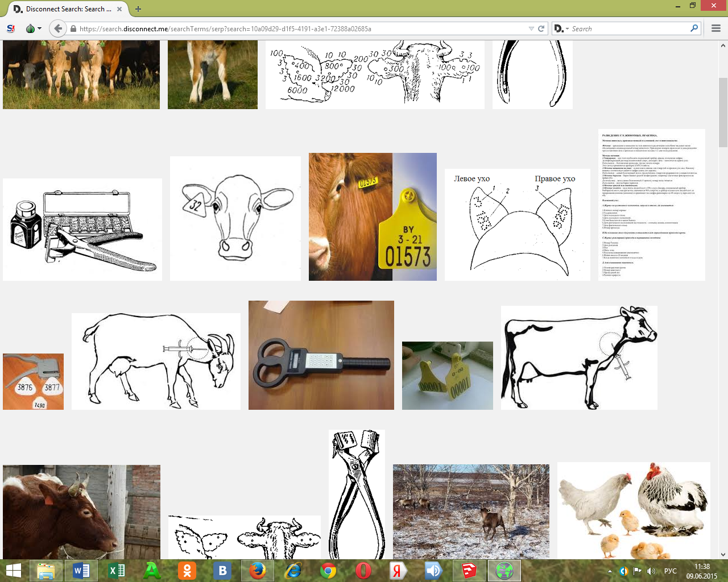Open the hamburger browser menu

coord(716,28)
